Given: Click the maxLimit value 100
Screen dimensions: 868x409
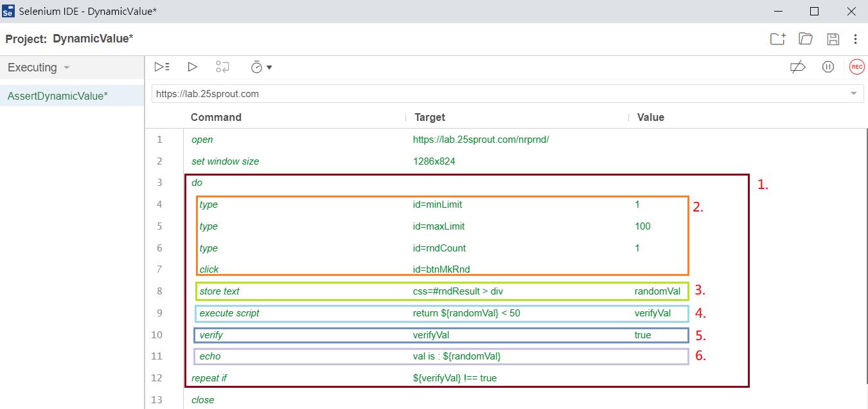Looking at the screenshot, I should 642,226.
